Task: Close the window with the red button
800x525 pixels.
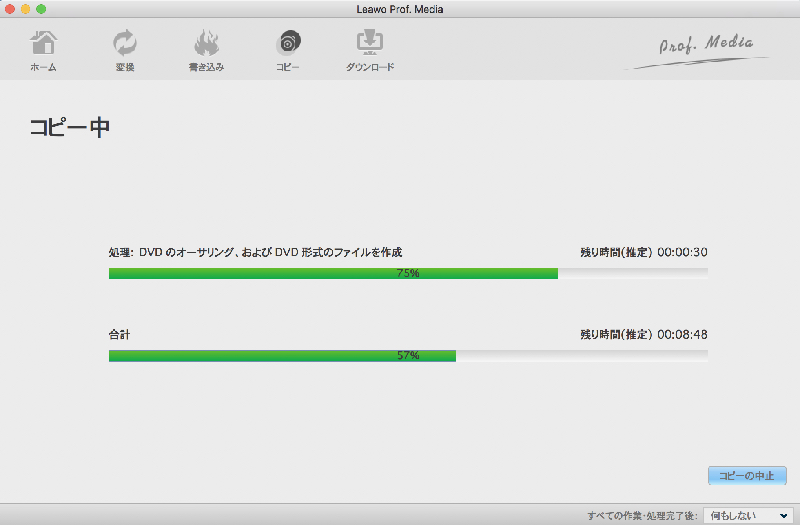Action: tap(10, 9)
